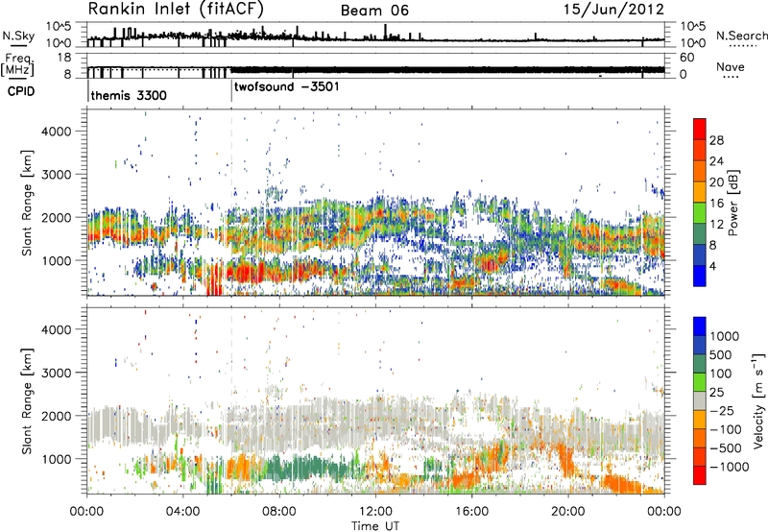
Task: Select the 'N.Sky' legend label
Action: (x=18, y=36)
